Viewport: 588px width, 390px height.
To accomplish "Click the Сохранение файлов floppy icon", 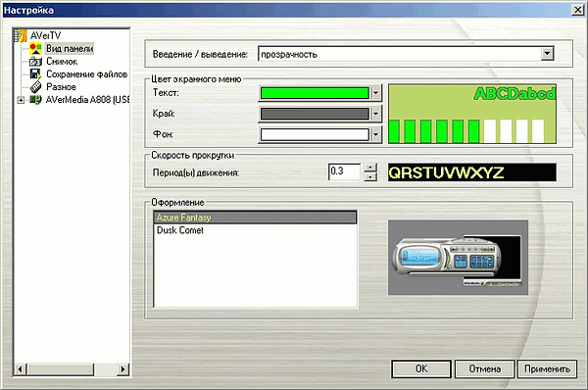I will [35, 73].
